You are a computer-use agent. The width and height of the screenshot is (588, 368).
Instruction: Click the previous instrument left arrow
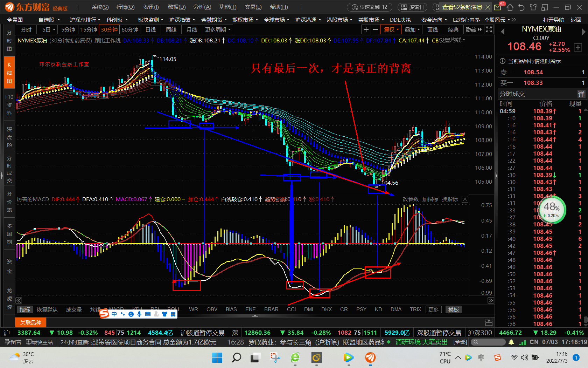[x=503, y=32]
